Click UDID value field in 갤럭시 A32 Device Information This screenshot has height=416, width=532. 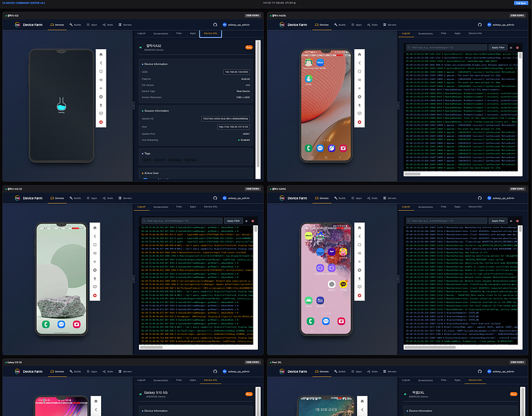tap(237, 72)
